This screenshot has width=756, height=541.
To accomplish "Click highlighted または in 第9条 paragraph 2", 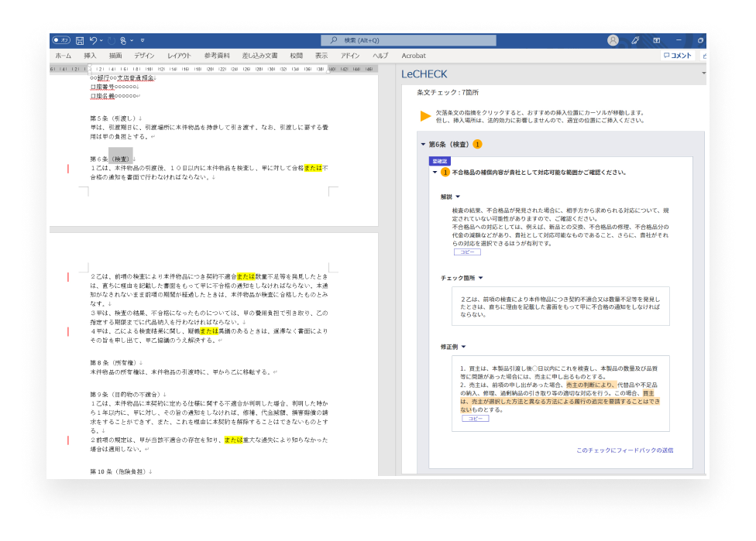I will pos(233,440).
